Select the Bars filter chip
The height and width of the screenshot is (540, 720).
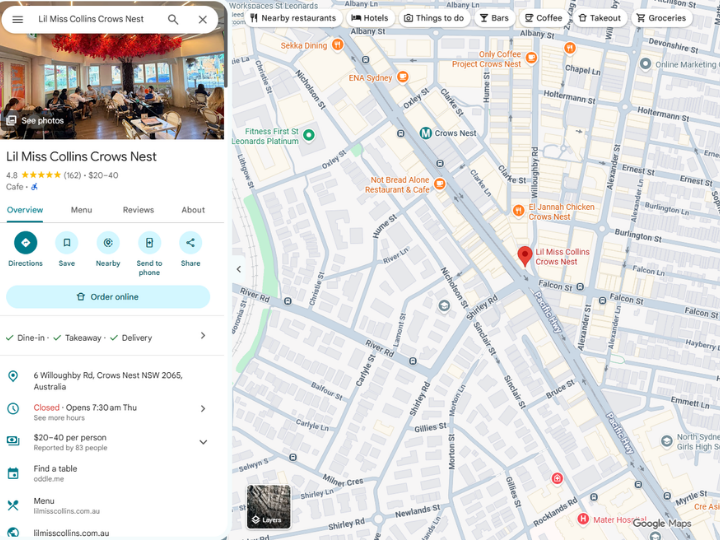point(494,18)
